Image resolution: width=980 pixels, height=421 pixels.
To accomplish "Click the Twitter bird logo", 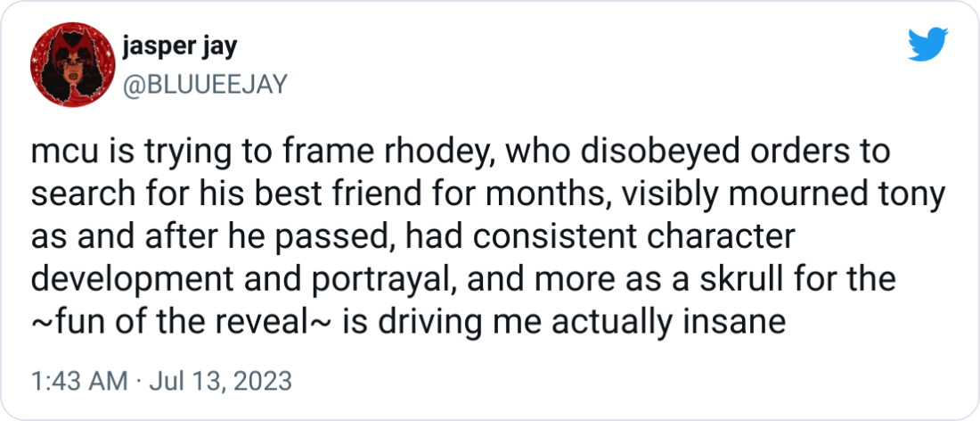I will coord(927,45).
